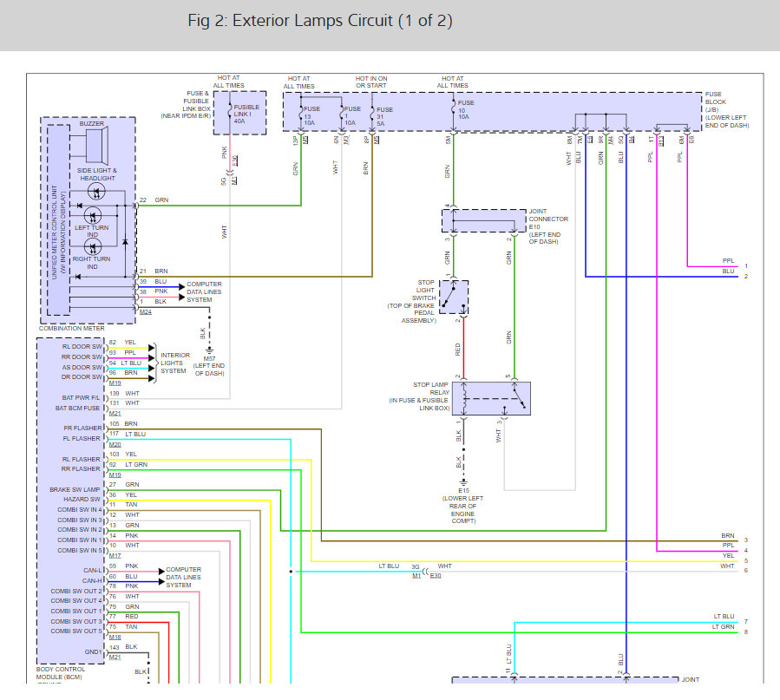Click the fusible link I 40A box

coord(239,113)
